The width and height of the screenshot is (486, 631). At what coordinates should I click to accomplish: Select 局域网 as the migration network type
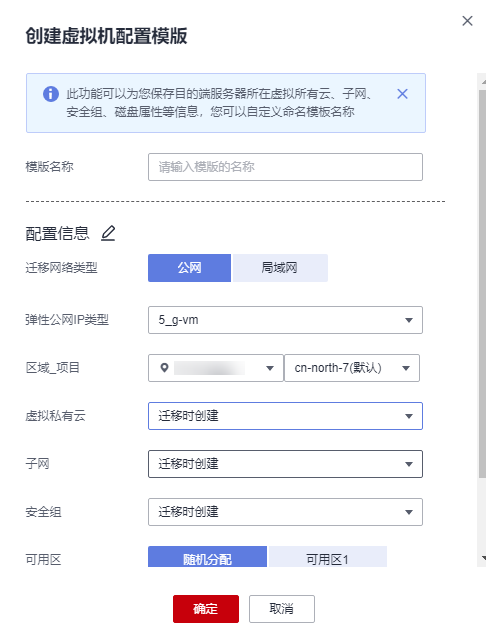[x=280, y=268]
